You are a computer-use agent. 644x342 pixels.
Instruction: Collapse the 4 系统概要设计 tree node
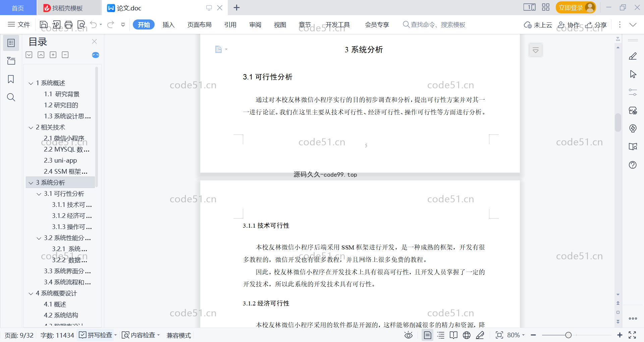pos(31,293)
